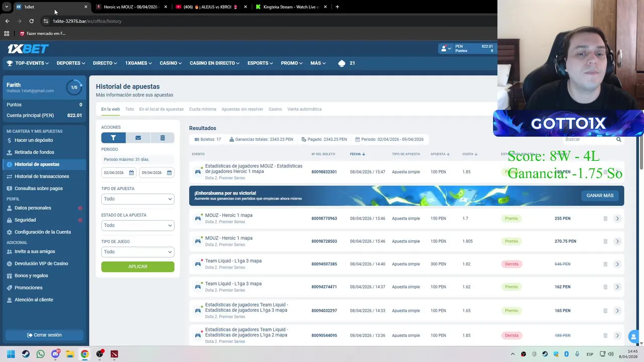Click the envelope email icon under Acciones

[x=138, y=138]
